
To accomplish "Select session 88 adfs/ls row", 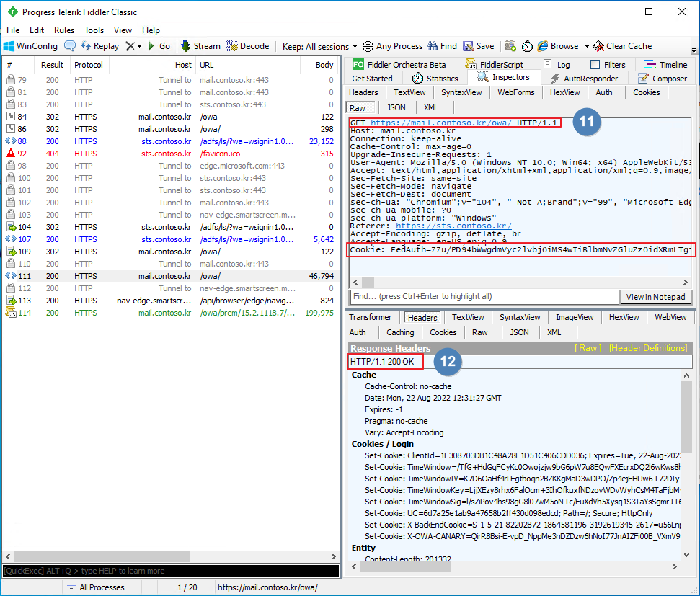I will coord(169,141).
